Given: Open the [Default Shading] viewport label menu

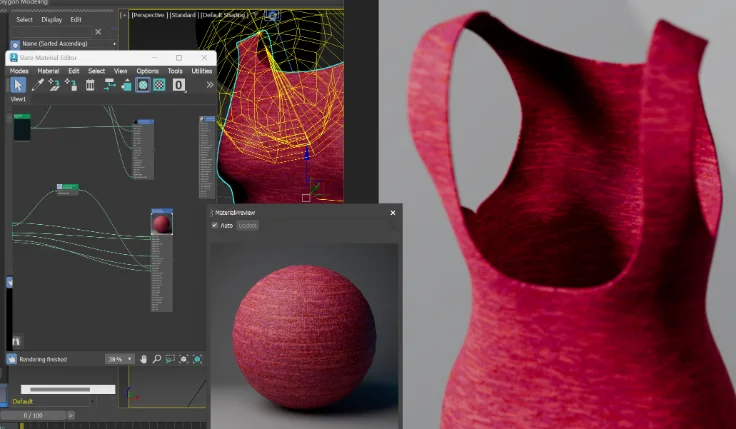Looking at the screenshot, I should (x=224, y=15).
